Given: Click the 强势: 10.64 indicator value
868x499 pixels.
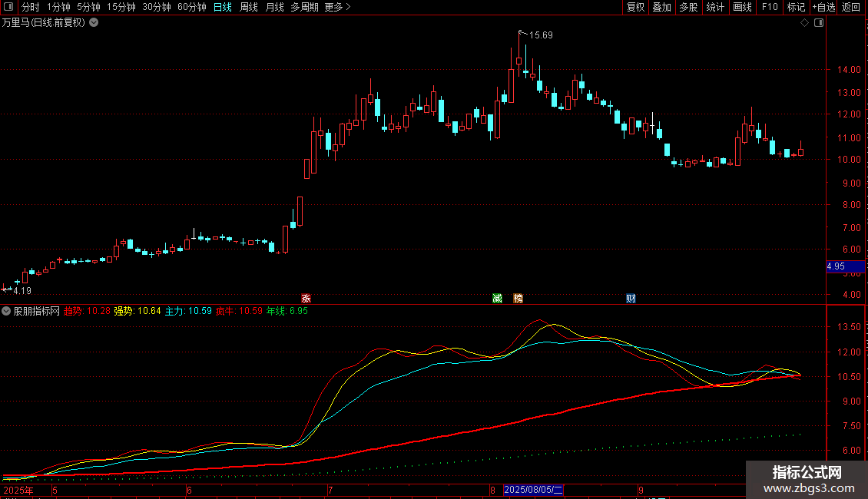Looking at the screenshot, I should click(137, 311).
